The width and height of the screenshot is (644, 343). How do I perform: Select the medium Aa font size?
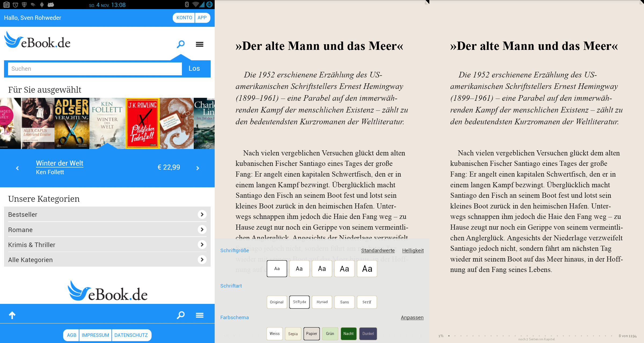tap(322, 269)
